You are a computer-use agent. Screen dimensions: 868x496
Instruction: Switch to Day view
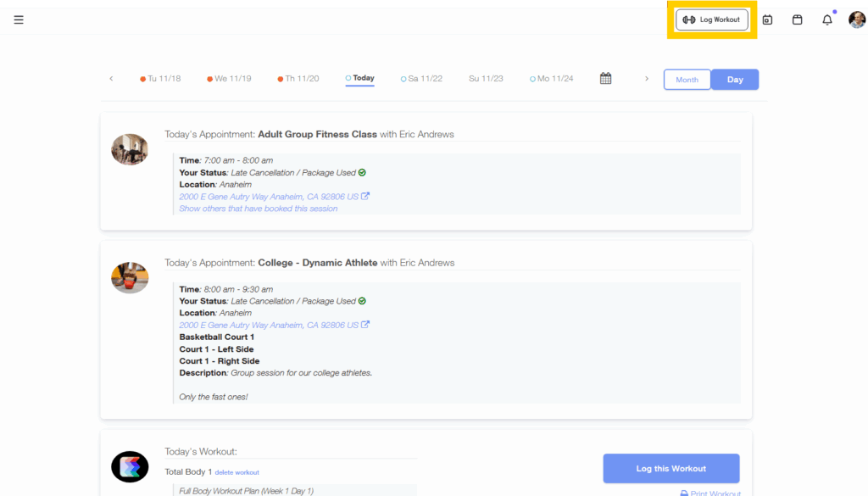click(x=735, y=80)
